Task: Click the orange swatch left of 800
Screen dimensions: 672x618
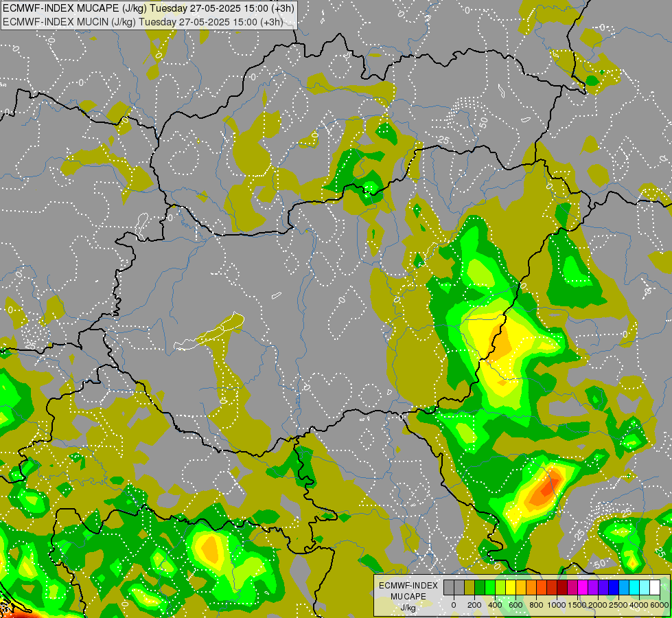Action: click(531, 588)
